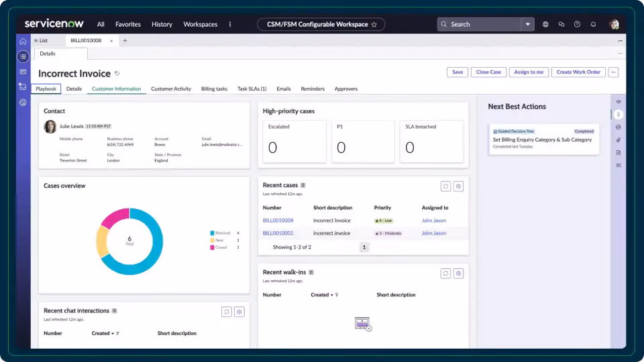Open the Workspaces menu
This screenshot has height=362, width=644.
point(201,24)
